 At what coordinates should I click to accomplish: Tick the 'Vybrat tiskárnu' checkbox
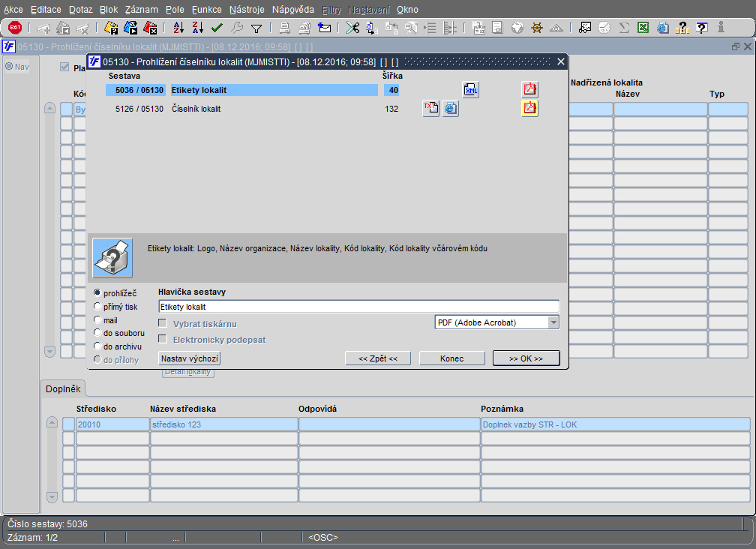[163, 323]
